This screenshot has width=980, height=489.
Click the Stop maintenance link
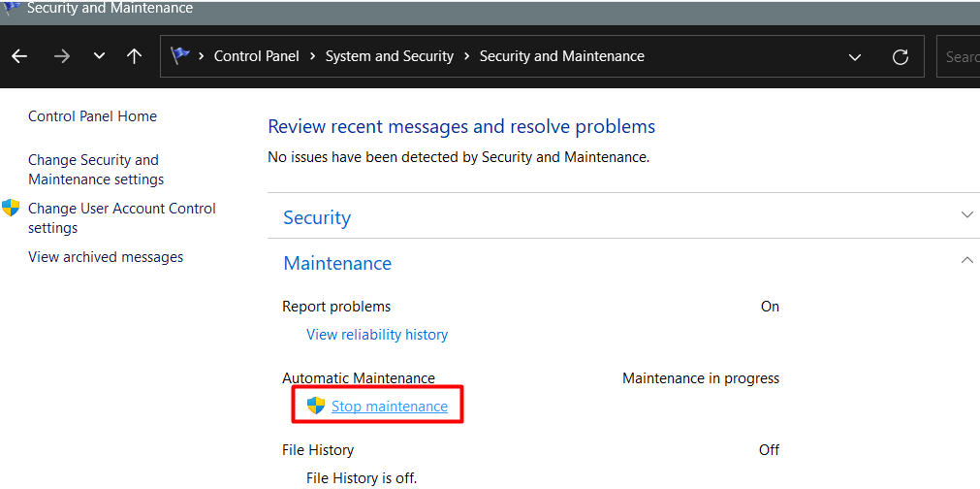pos(390,407)
